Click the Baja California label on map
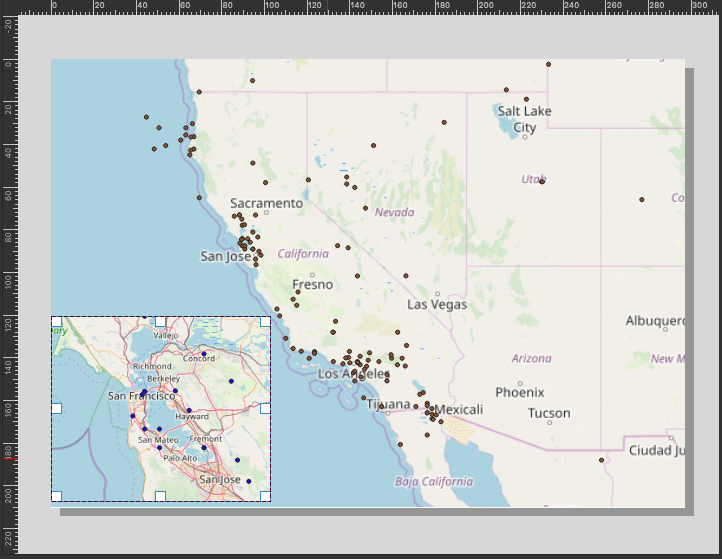Viewport: 722px width, 559px height. [434, 481]
